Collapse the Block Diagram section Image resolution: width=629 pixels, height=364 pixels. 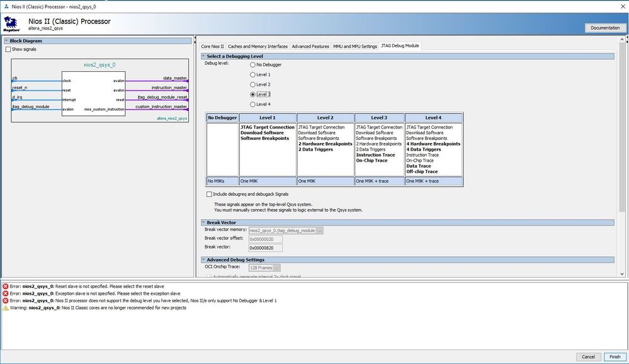point(6,41)
